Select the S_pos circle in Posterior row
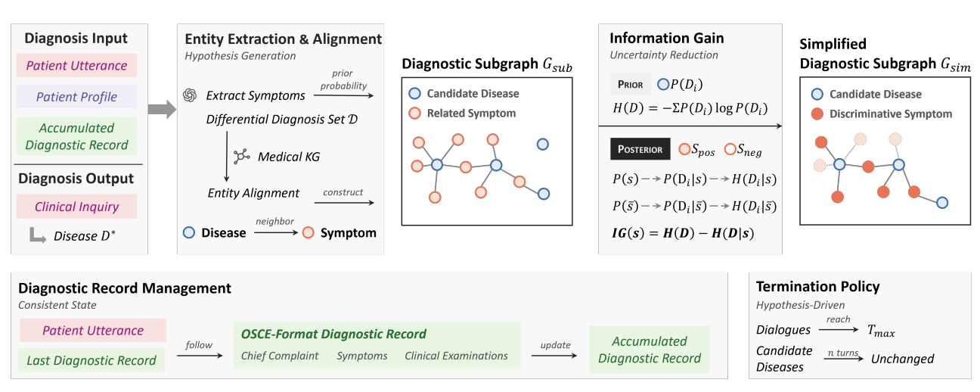This screenshot has width=980, height=392. click(684, 150)
